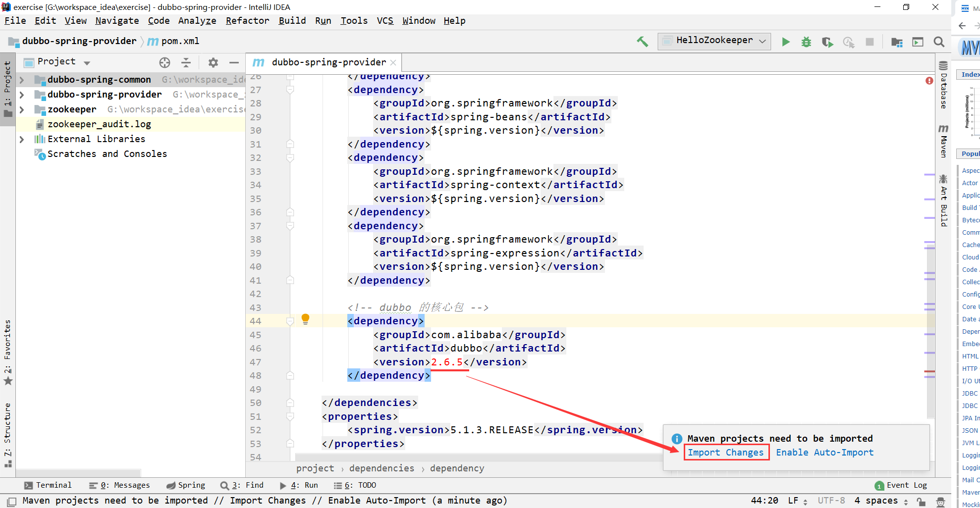Open the Refactor menu
Viewport: 980px width, 508px height.
click(247, 21)
